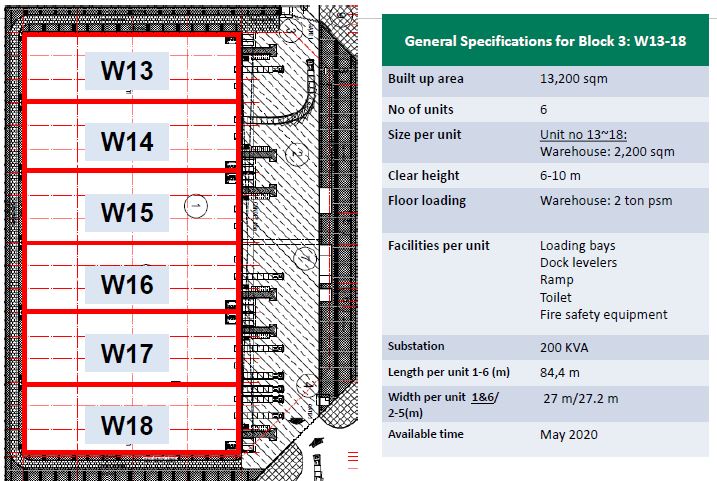Screen dimensions: 717x481
Task: Select the 'Facilities per unit' label
Action: coord(438,246)
